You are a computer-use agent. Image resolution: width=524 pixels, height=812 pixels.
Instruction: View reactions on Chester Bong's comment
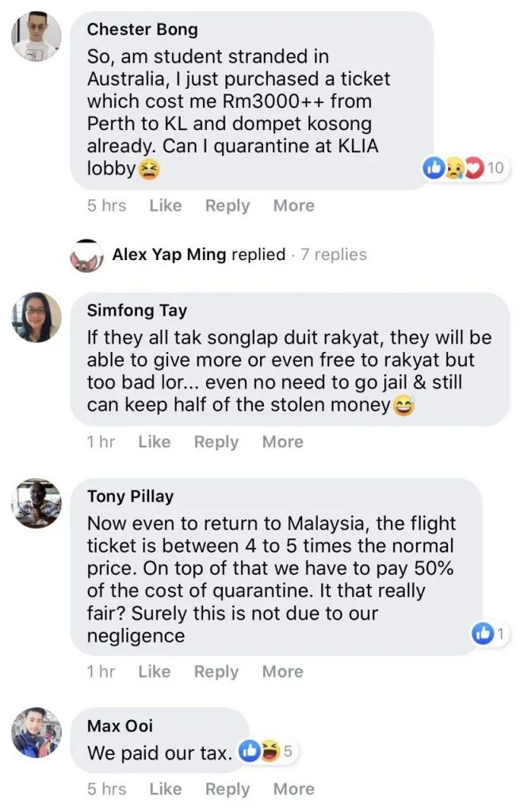tap(464, 168)
